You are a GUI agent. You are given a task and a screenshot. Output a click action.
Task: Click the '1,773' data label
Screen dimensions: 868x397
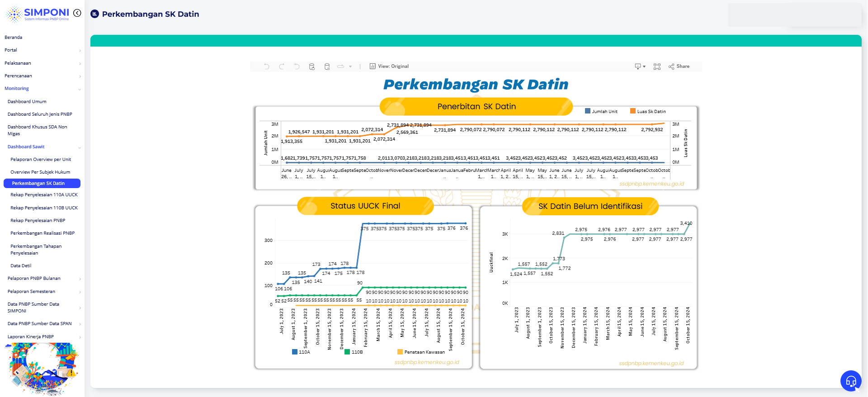[x=559, y=259]
